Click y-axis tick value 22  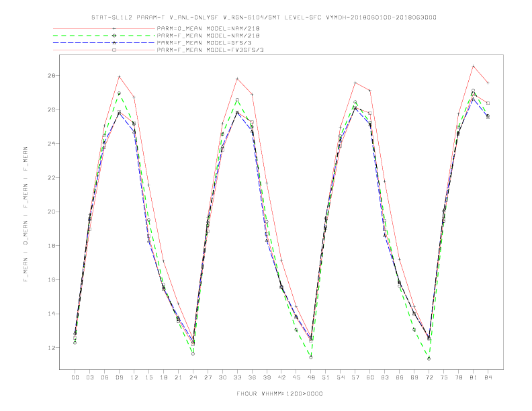coord(51,178)
